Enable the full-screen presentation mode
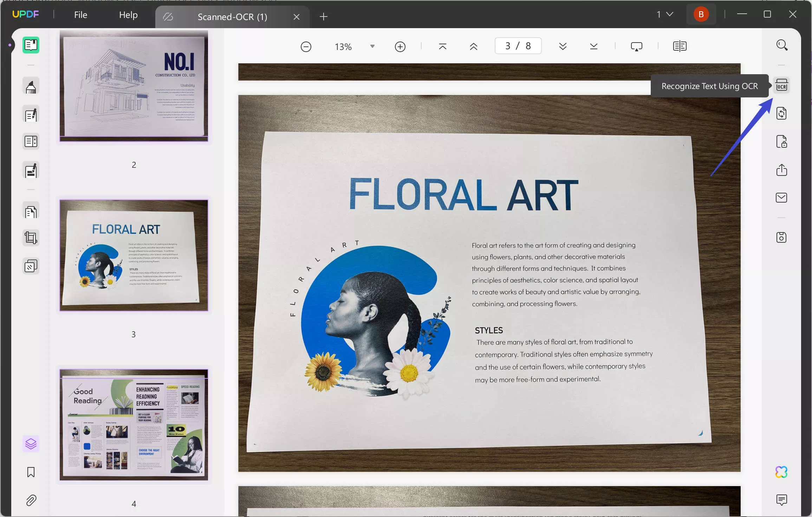The image size is (812, 517). tap(637, 46)
